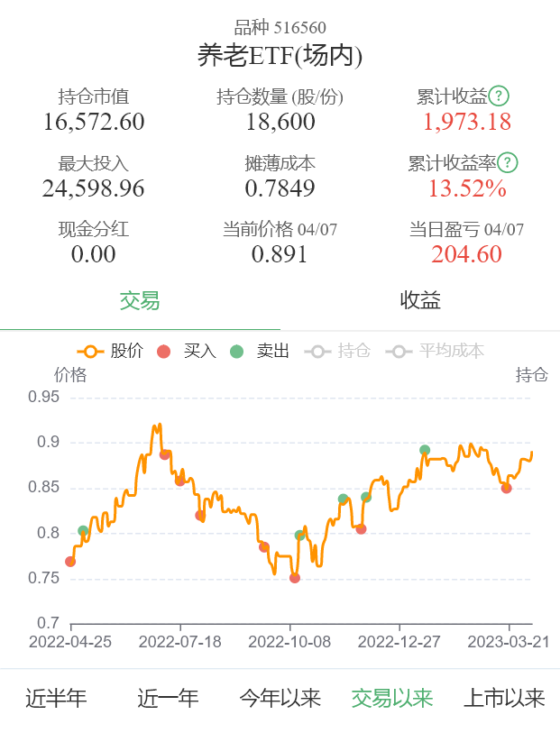This screenshot has height=733, width=560.
Task: Select 近一年 time range
Action: click(168, 698)
